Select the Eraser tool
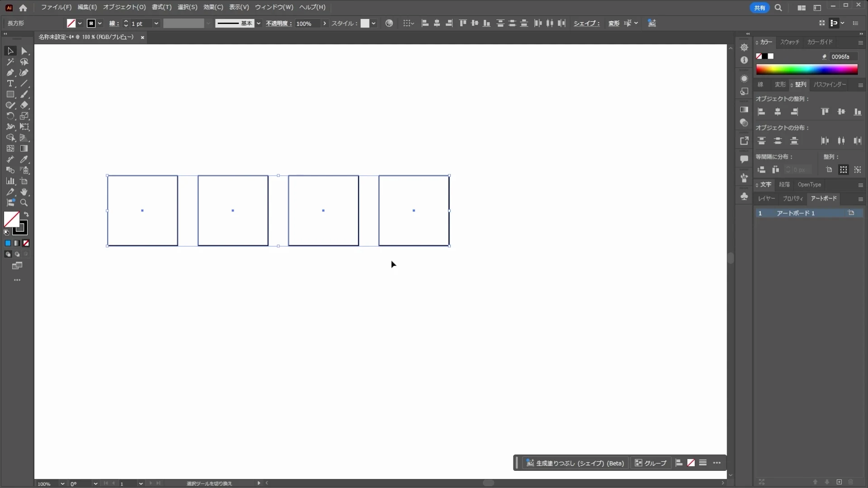Screen dimensions: 868x488 [24, 105]
